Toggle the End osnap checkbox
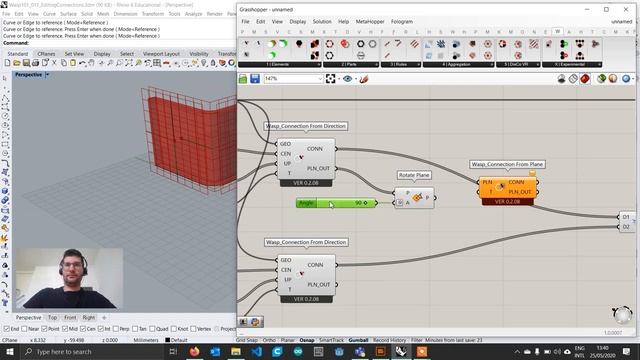 click(x=7, y=329)
